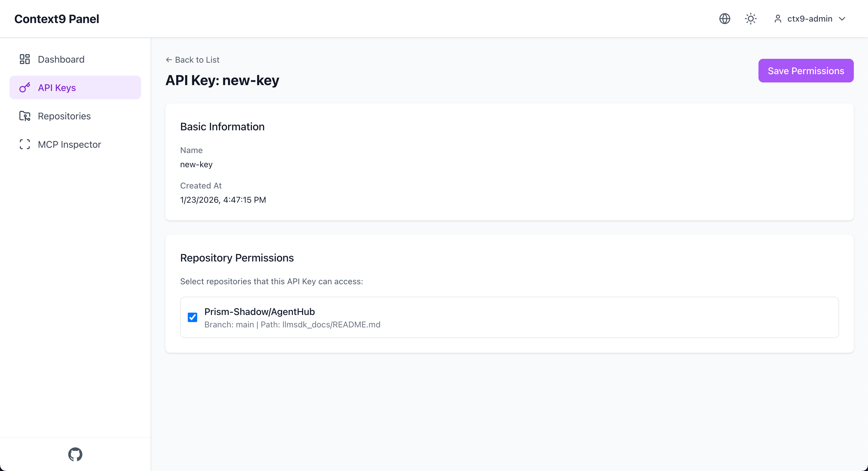
Task: Click the MCP Inspector scan icon
Action: pyautogui.click(x=25, y=144)
